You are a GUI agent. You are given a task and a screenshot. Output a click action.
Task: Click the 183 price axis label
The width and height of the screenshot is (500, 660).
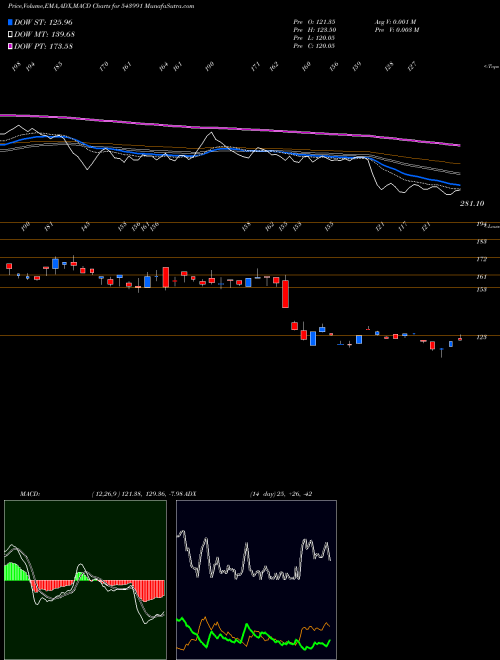(481, 242)
